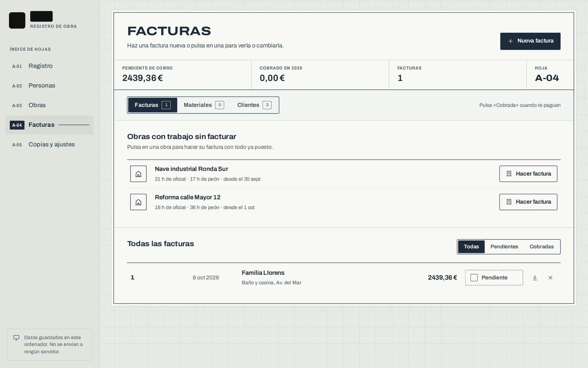Click the Cobrado en 2026 value

pos(272,78)
